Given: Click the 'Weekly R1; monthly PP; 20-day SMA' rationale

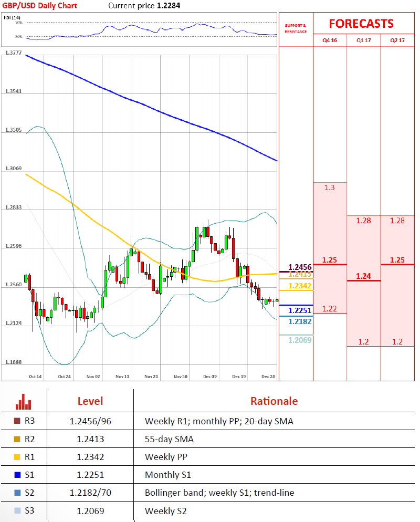Looking at the screenshot, I should (x=219, y=422).
